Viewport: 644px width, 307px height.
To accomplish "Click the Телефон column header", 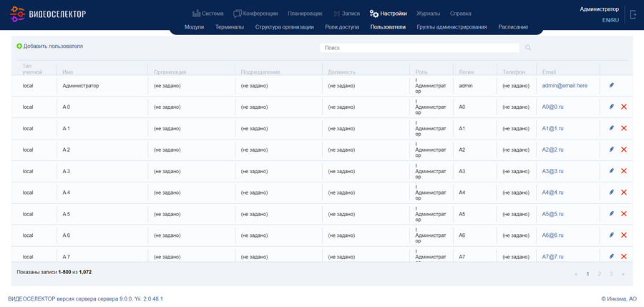I will tap(514, 72).
